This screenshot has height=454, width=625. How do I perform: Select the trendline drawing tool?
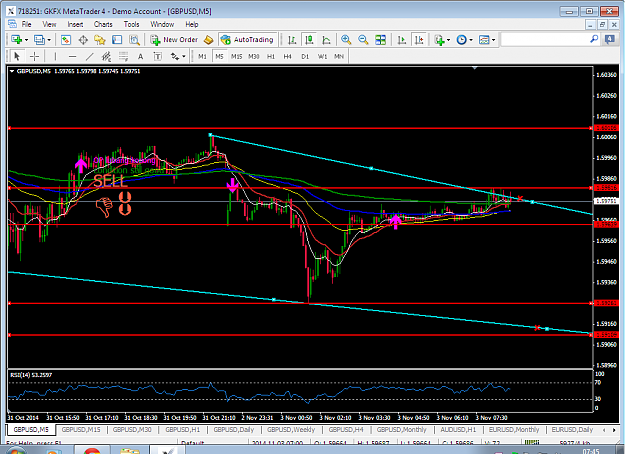[x=89, y=57]
